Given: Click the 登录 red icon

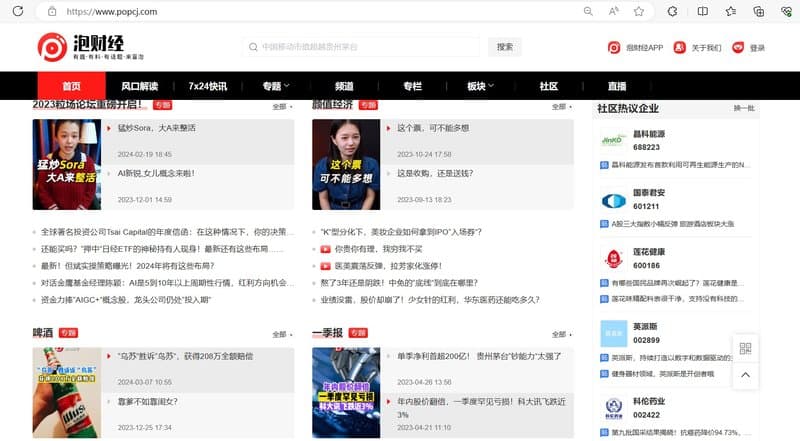Looking at the screenshot, I should (738, 47).
